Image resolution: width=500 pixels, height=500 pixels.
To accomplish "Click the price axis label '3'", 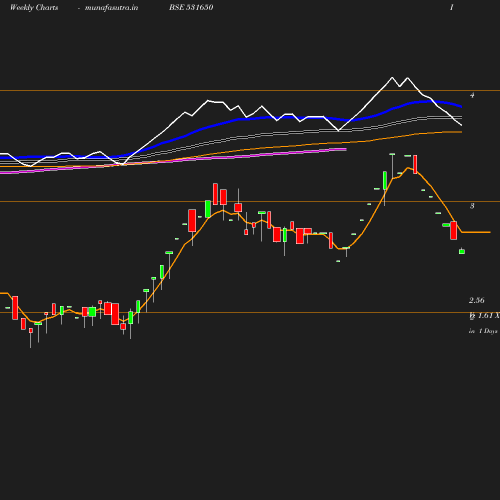I will click(x=472, y=206).
